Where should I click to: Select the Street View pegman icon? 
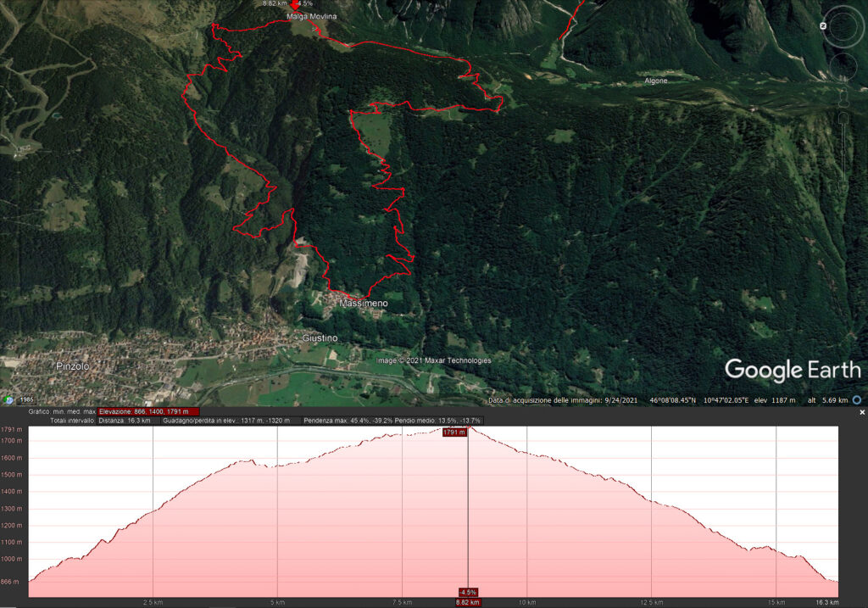(x=843, y=98)
